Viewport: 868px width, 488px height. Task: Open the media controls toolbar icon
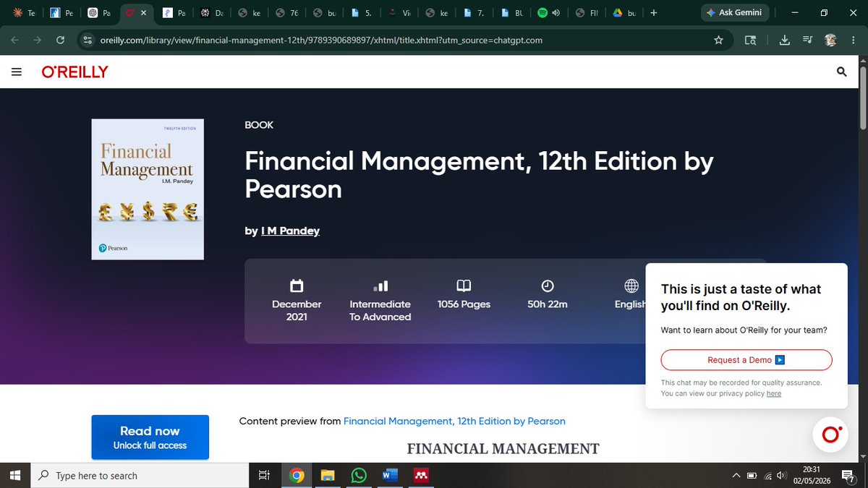808,40
